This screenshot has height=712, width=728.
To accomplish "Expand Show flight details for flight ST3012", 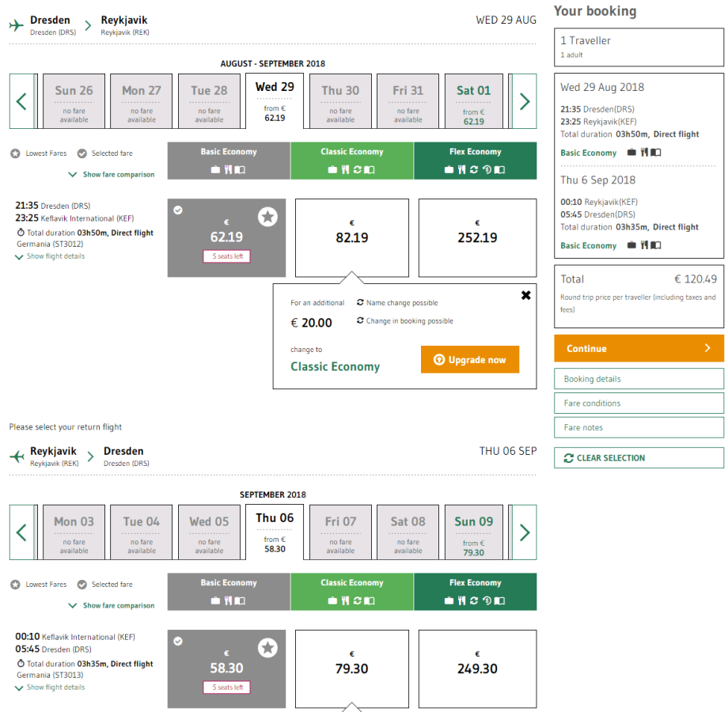I will click(55, 256).
